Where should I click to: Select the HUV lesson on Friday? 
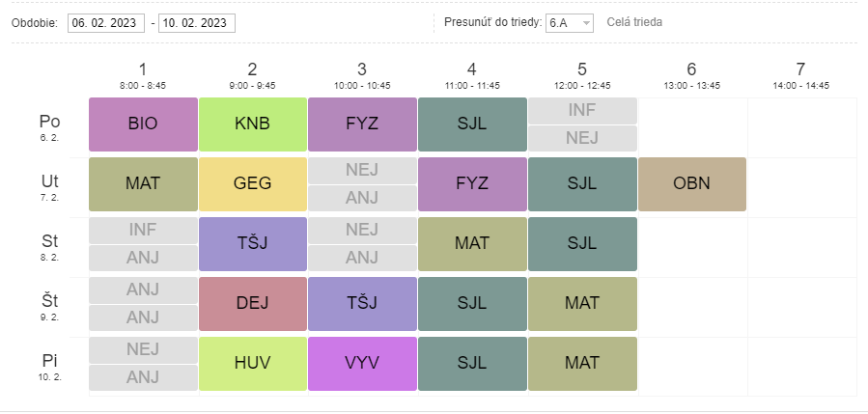[x=252, y=364]
